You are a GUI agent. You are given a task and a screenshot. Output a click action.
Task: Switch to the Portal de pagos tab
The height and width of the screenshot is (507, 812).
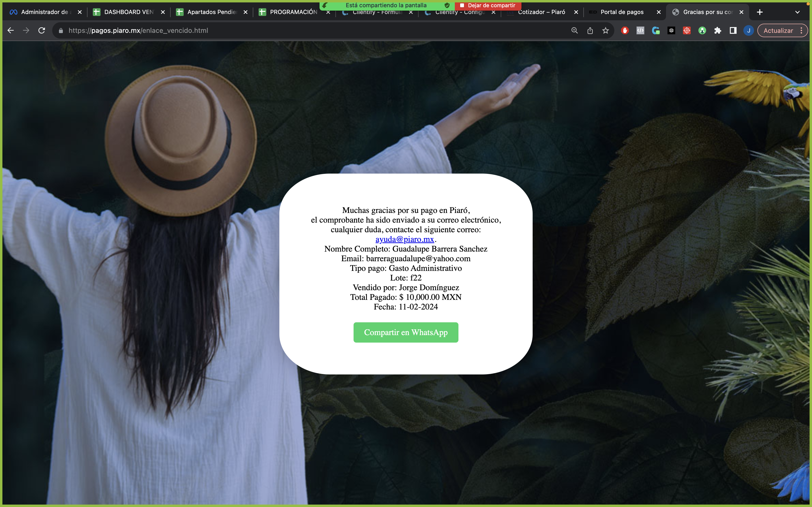pos(622,12)
